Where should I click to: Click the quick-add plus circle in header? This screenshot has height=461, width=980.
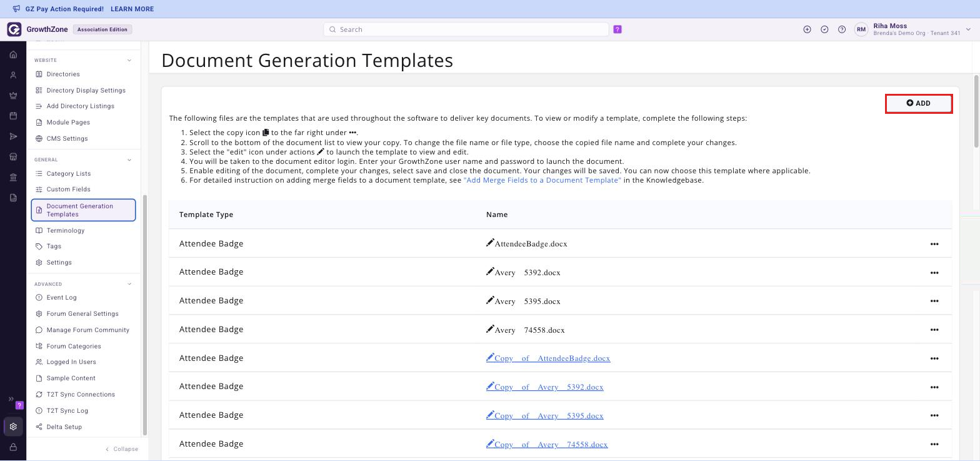coord(807,29)
